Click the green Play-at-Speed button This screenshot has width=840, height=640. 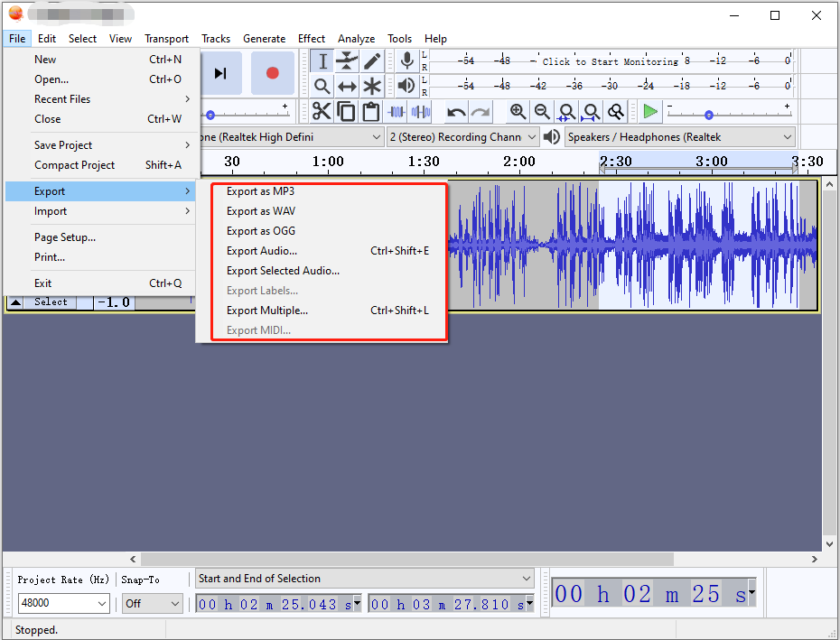tap(650, 112)
